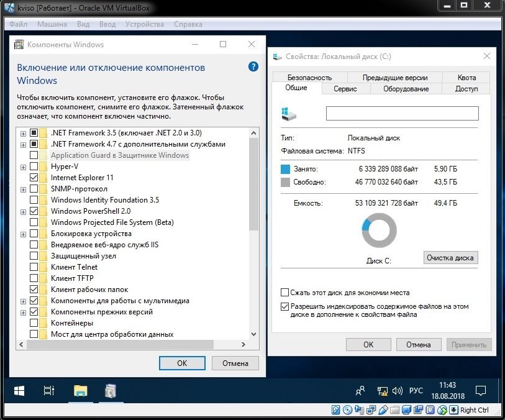Enable the Клиент TFTP checkbox
The height and width of the screenshot is (420, 505).
pyautogui.click(x=34, y=278)
